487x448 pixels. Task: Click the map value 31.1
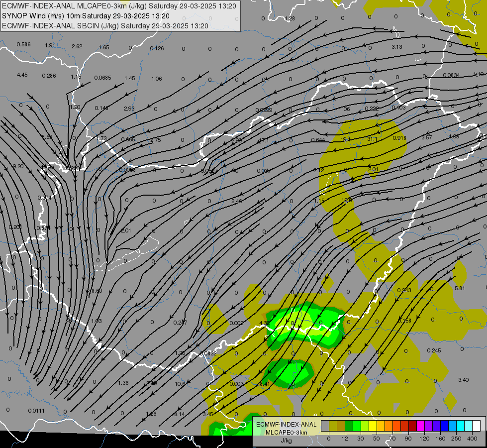[x=372, y=139]
